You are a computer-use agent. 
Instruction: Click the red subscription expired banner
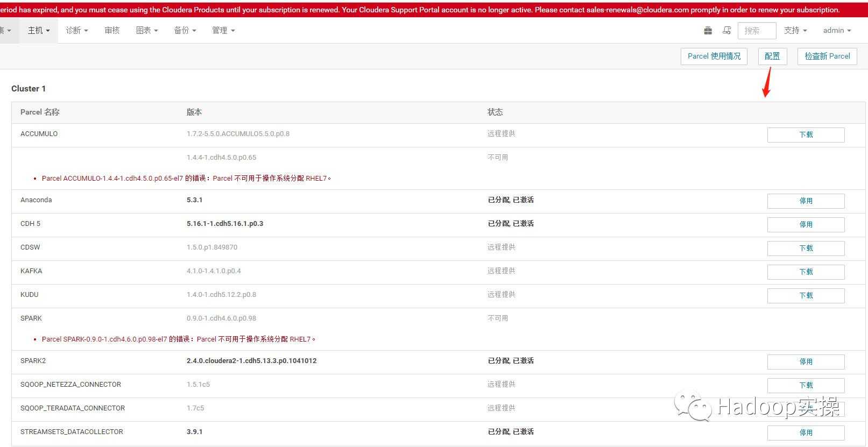point(434,9)
